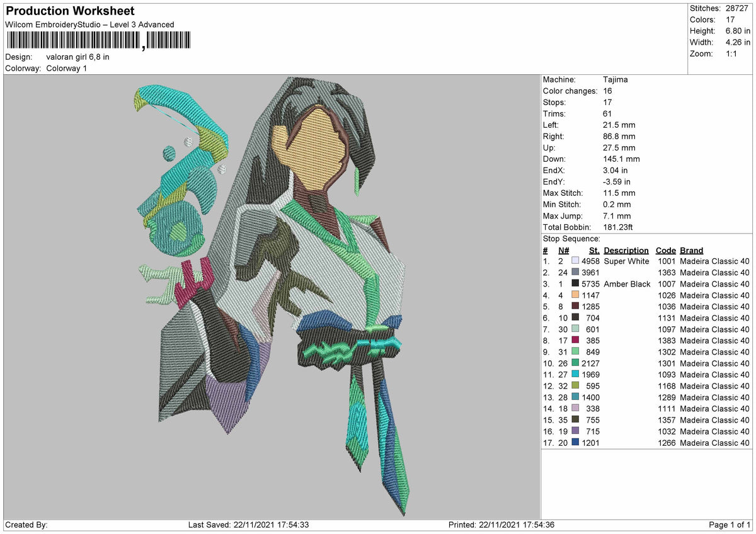Click the Description column header
Image resolution: width=756 pixels, height=534 pixels.
click(626, 250)
